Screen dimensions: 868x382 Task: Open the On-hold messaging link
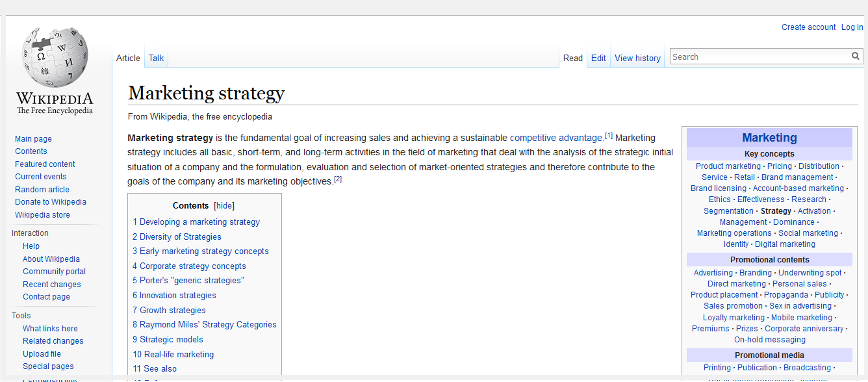(x=769, y=340)
